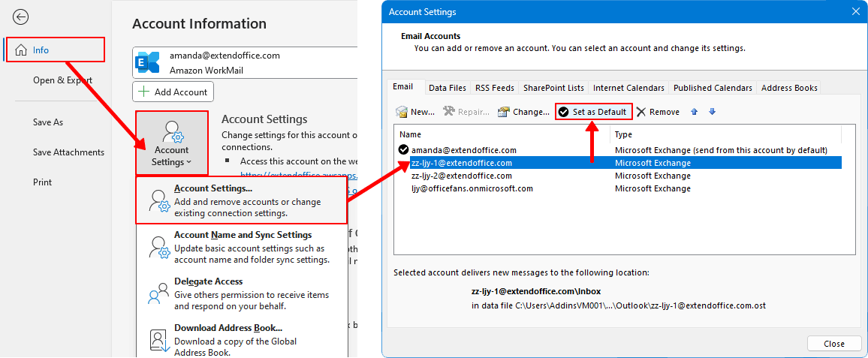Viewport: 868px width, 358px height.
Task: Click the Delegate Access people icon
Action: pos(159,293)
